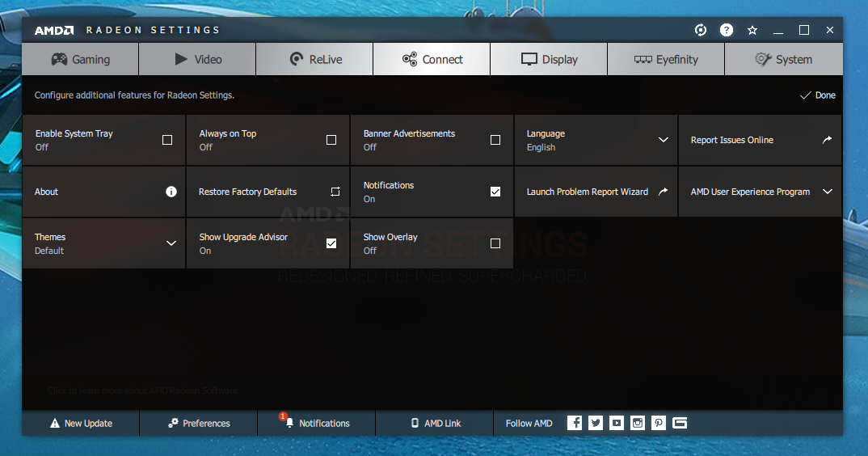The image size is (868, 456).
Task: Enable the System Tray checkbox
Action: pos(167,140)
